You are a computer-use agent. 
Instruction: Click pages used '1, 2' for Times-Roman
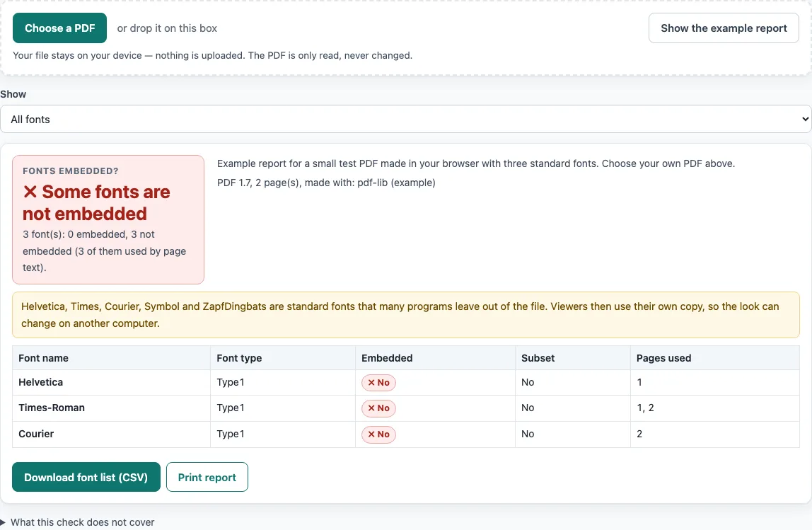(x=645, y=408)
